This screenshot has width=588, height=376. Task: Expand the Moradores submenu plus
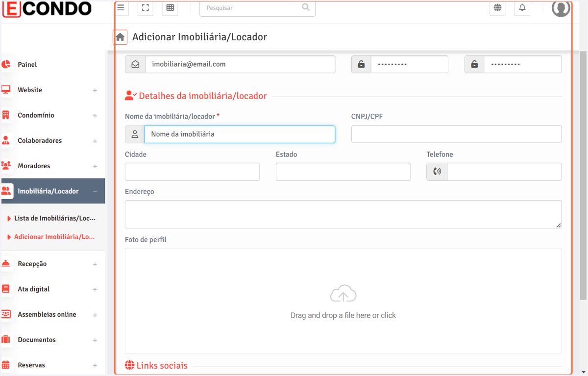pos(95,166)
